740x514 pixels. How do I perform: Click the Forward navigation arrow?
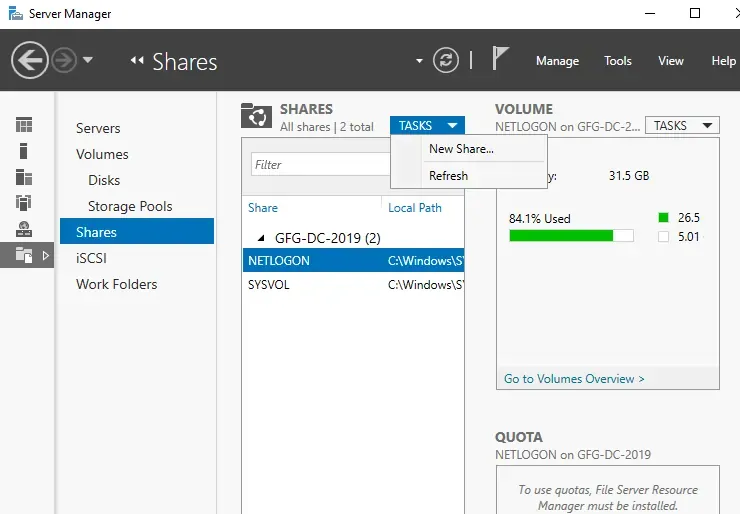pos(64,60)
